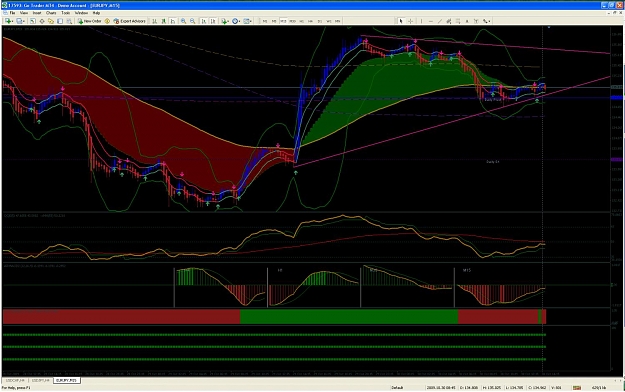Switch chart to Bar Chart type

click(154, 21)
